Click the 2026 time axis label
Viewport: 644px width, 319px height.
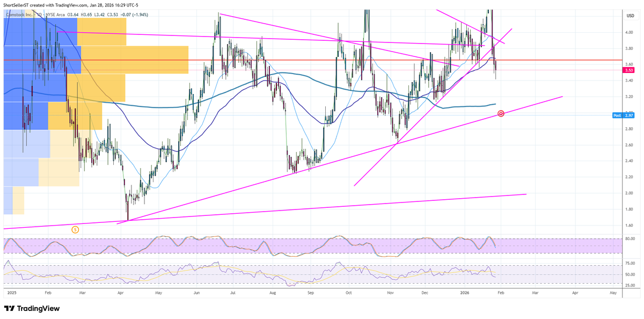click(x=465, y=294)
